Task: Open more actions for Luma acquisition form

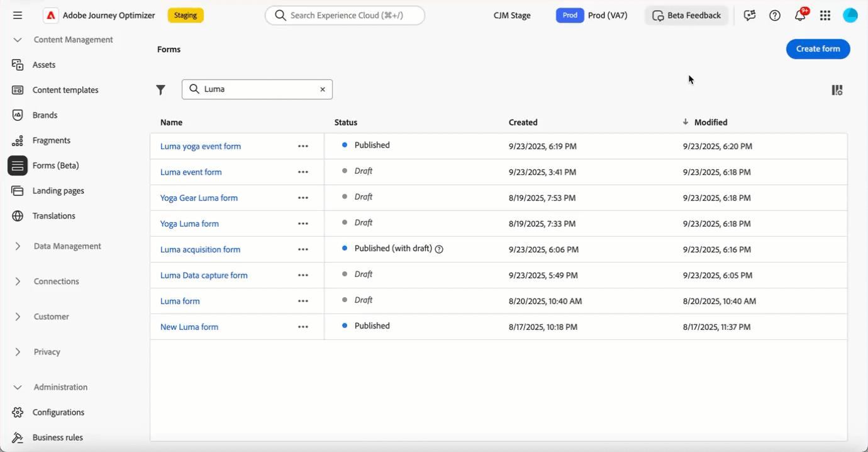Action: click(303, 249)
